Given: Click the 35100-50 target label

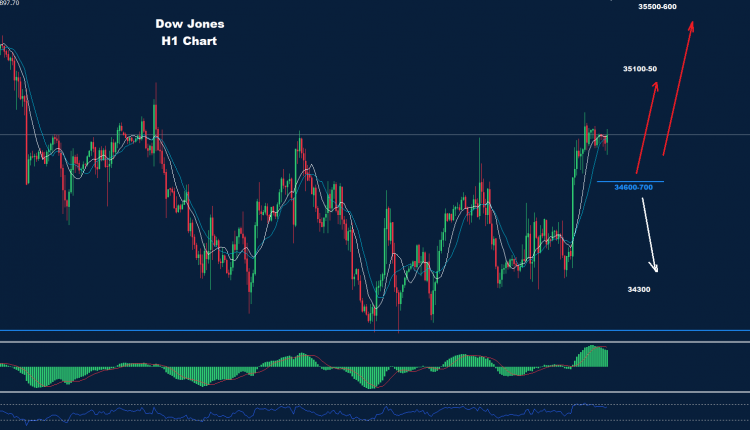Looking at the screenshot, I should pos(640,69).
